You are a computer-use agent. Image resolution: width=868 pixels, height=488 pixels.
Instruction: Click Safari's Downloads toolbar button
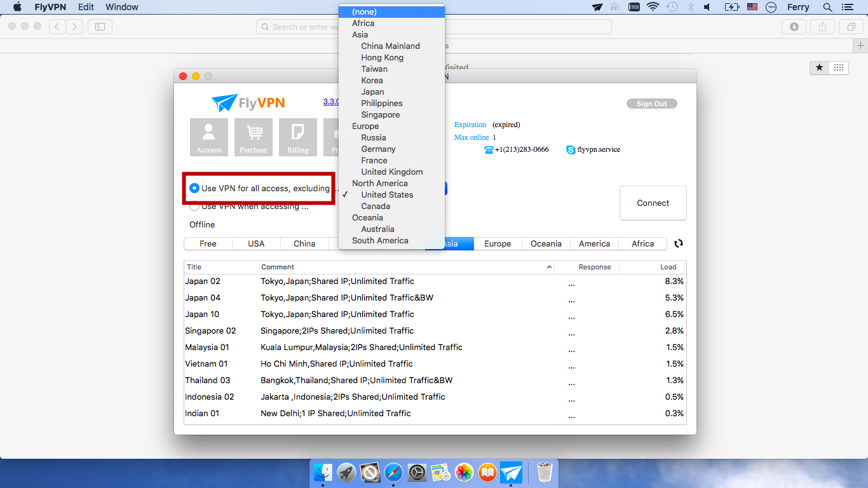(x=794, y=27)
